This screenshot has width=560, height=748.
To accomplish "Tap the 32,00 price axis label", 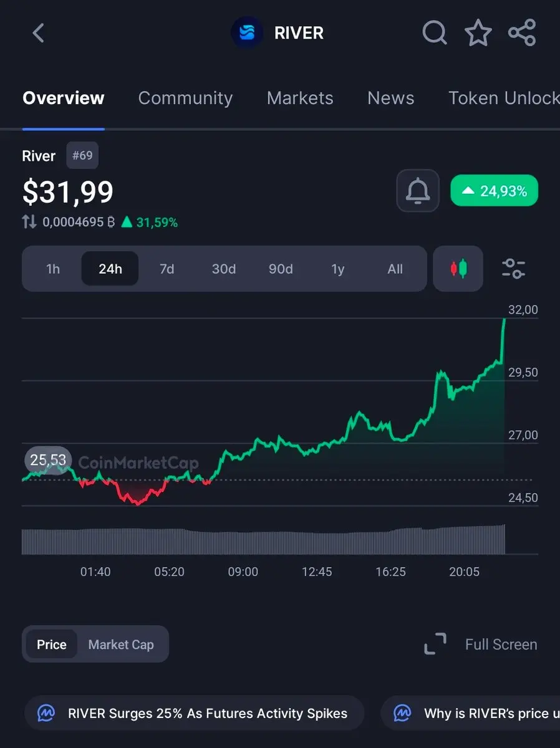I will coord(523,310).
